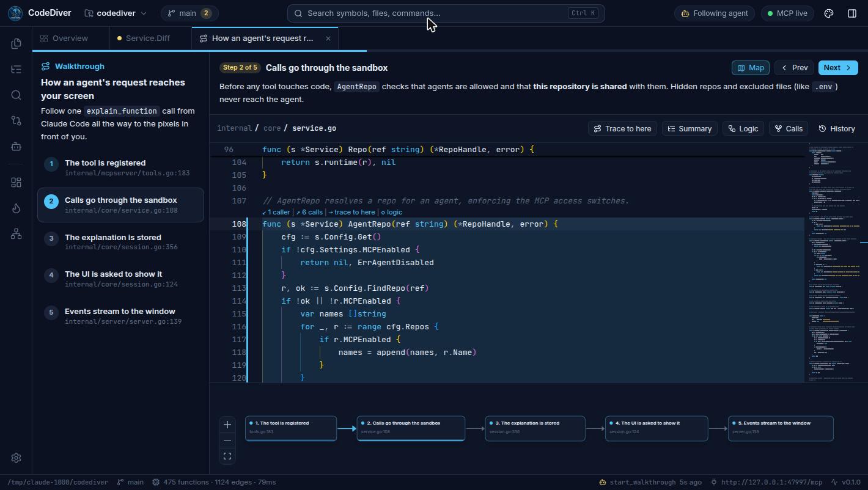Click line number 108 in gutter
This screenshot has height=490, width=868.
239,224
